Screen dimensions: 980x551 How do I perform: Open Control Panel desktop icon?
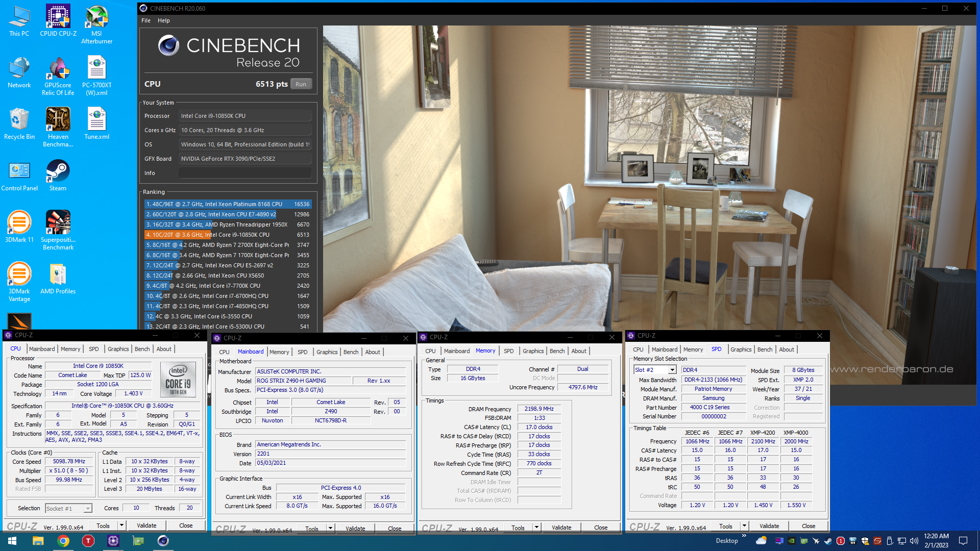click(19, 176)
